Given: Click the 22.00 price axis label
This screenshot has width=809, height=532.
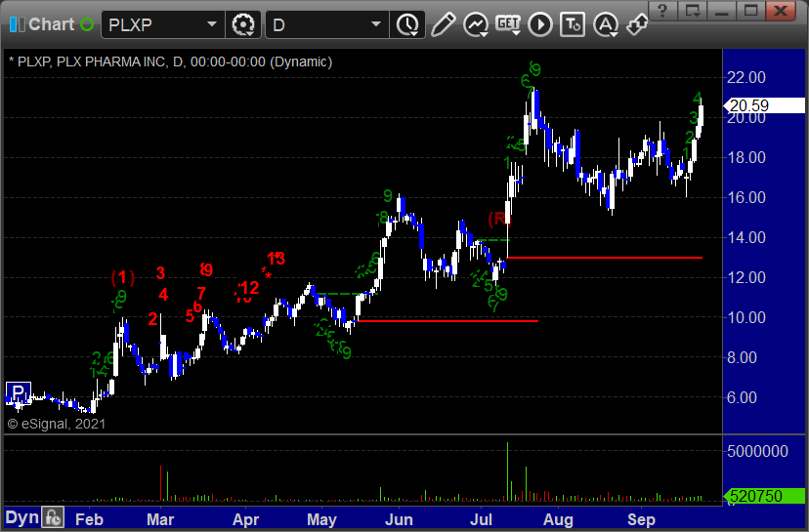Looking at the screenshot, I should [746, 78].
